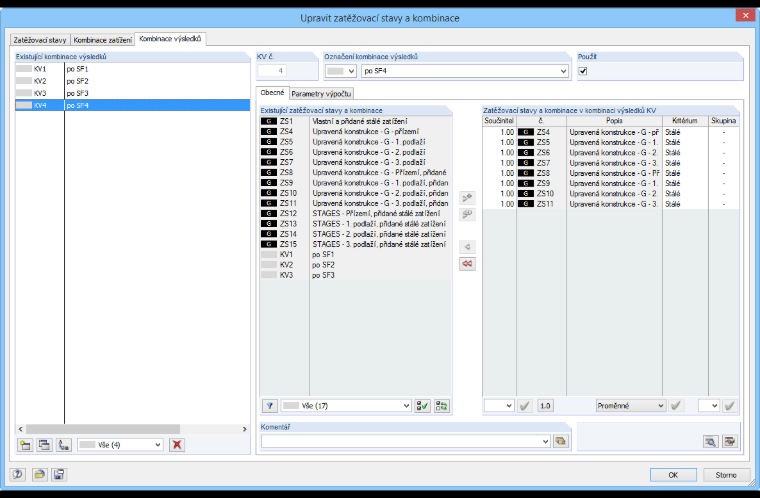Viewport: 760px width, 498px height.
Task: Apply the criterion with the checkmark beside Proměnné
Action: tap(676, 406)
